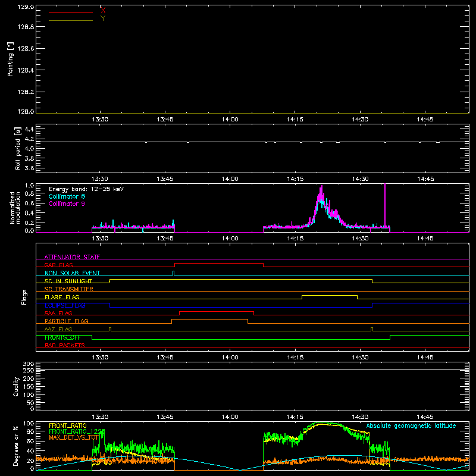Click the 250 tick on Quality axis
The height and width of the screenshot is (476, 476).
[x=28, y=370]
